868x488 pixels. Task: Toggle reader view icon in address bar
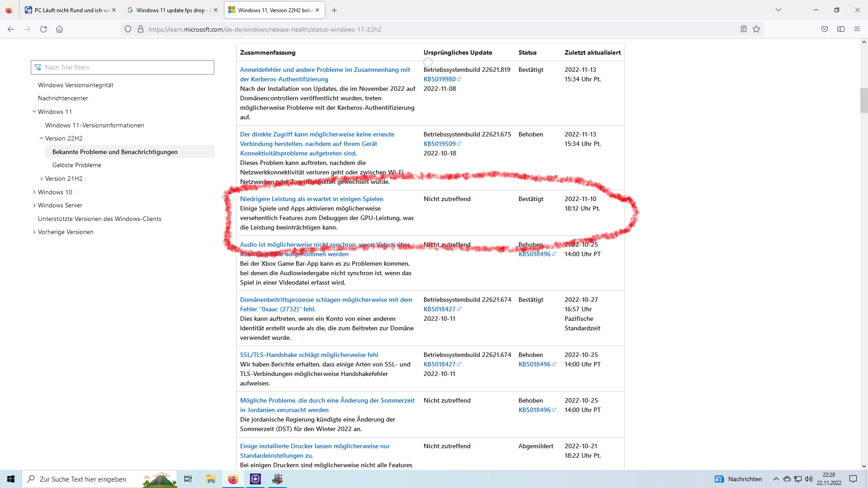click(743, 29)
